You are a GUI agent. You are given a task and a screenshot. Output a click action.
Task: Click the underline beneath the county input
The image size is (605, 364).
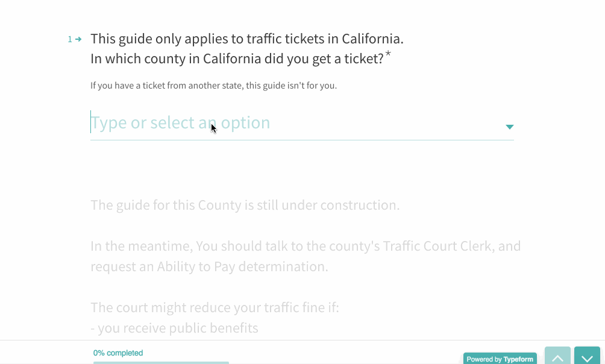(301, 140)
